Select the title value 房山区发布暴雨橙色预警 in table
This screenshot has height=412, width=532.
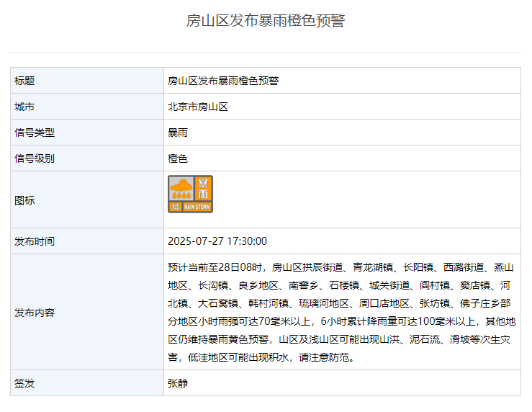coord(223,81)
